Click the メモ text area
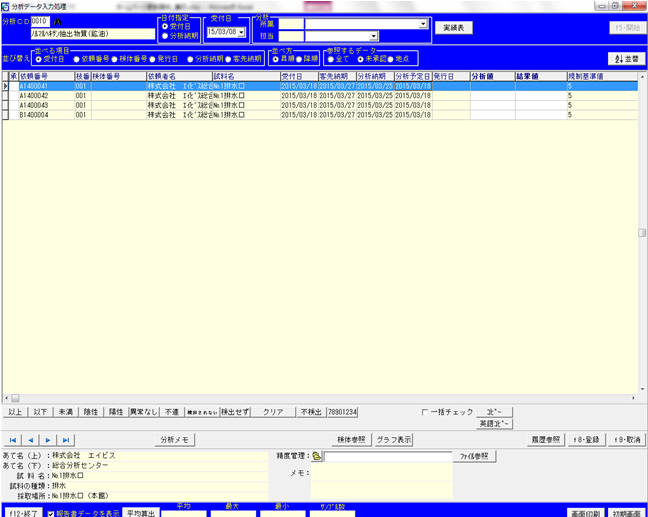 point(381,480)
